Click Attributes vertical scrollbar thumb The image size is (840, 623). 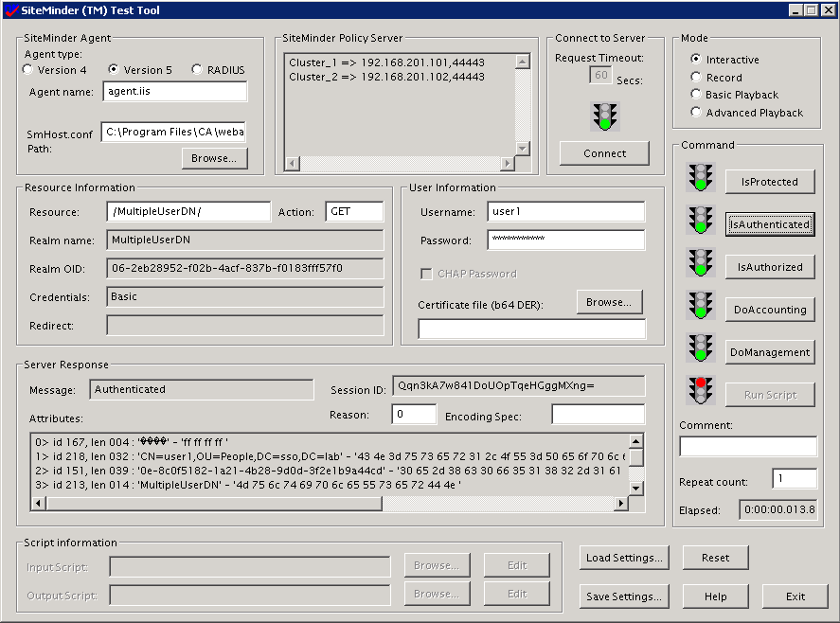(635, 457)
